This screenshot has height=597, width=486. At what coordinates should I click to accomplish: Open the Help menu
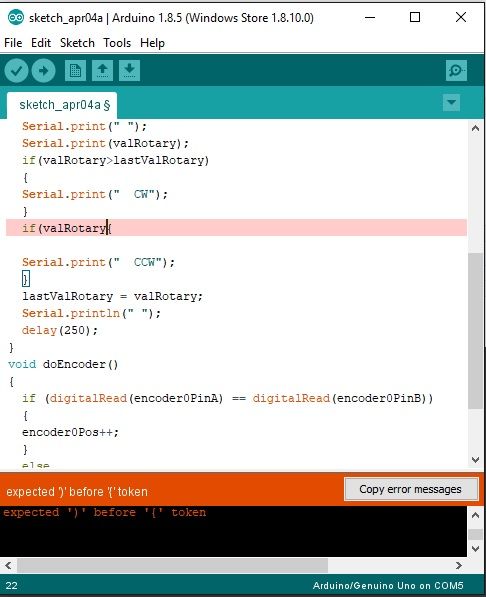click(152, 43)
